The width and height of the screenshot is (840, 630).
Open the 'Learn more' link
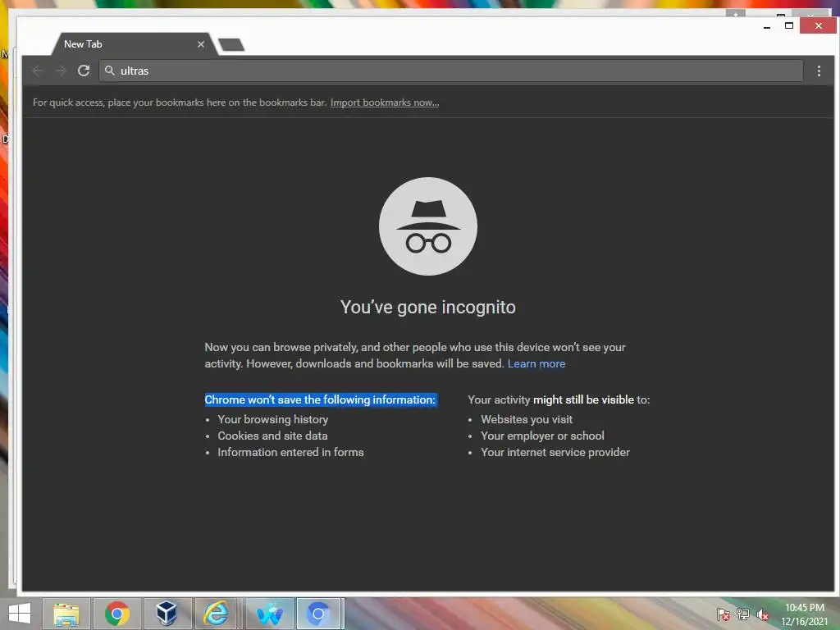coord(536,363)
